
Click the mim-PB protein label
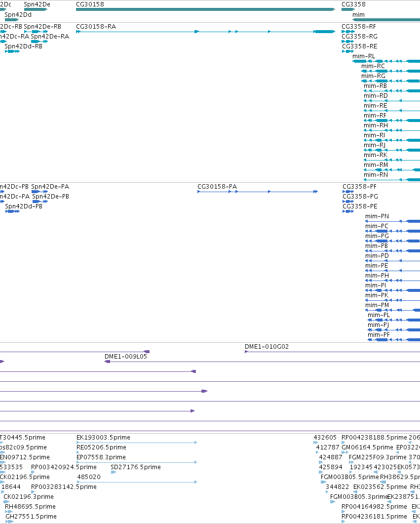coord(377,245)
